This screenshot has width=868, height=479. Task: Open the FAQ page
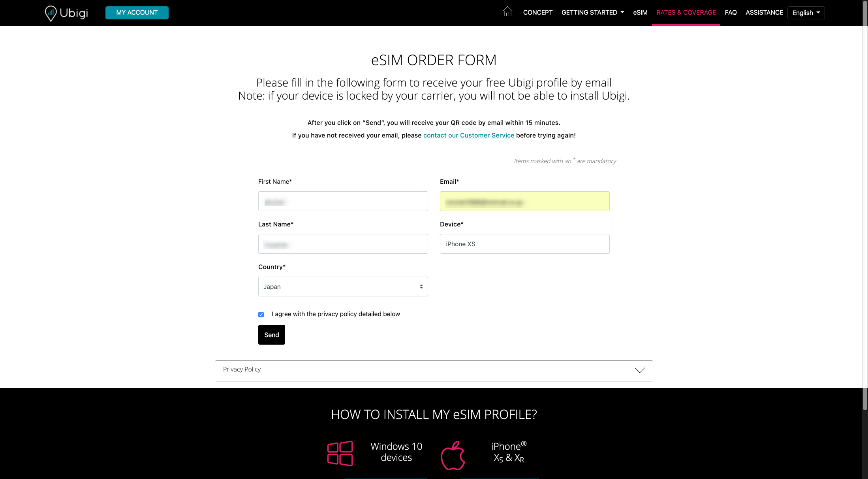coord(731,13)
